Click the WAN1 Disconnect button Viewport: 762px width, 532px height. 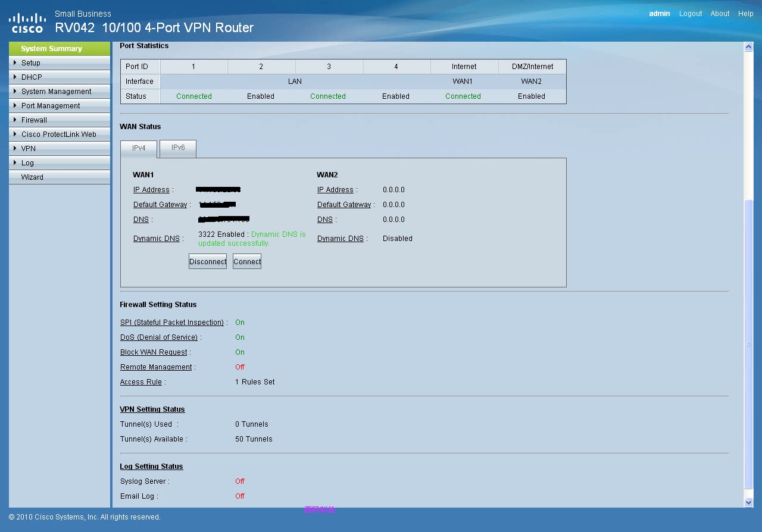(x=208, y=262)
